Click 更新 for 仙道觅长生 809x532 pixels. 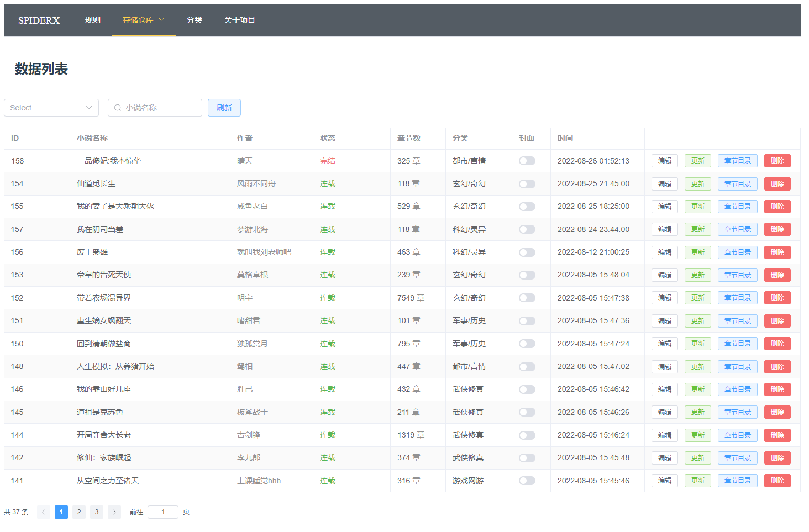point(698,184)
